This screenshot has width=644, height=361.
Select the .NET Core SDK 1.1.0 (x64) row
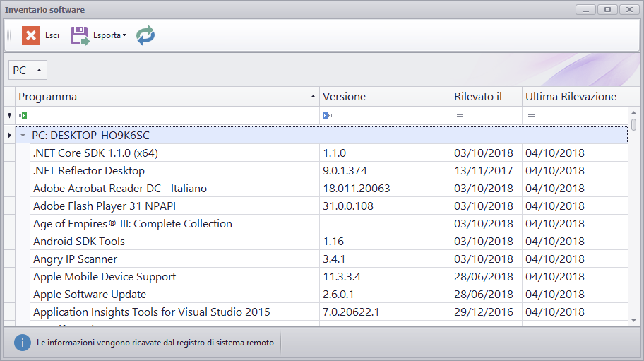pos(329,153)
